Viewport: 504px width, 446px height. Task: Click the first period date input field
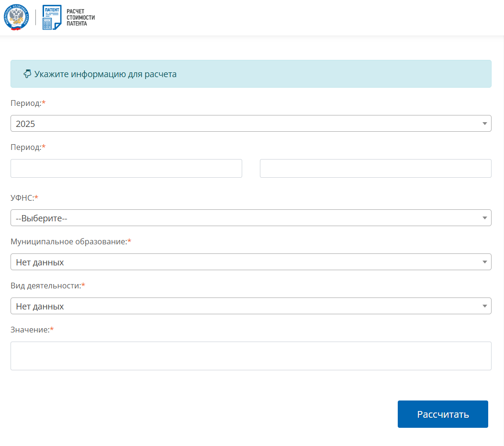point(126,168)
